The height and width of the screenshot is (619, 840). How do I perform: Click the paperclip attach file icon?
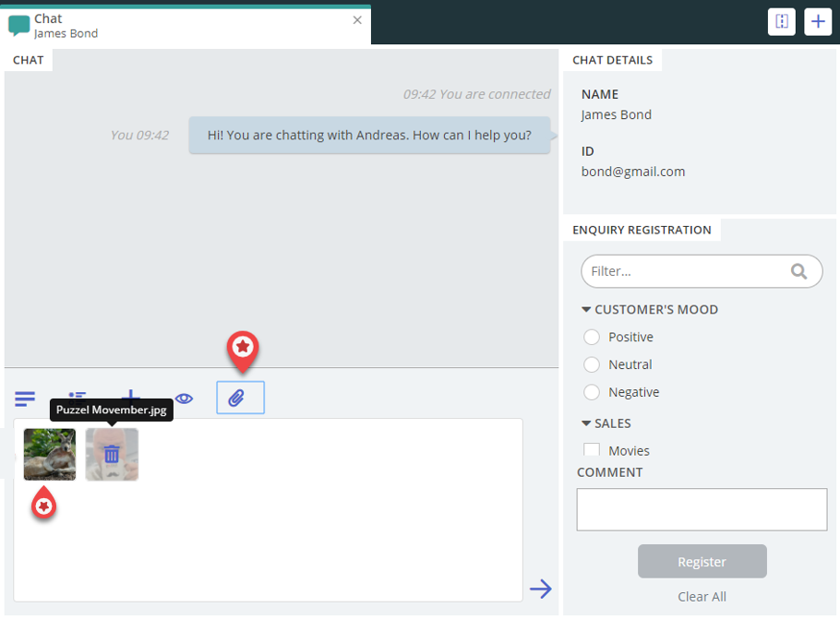[240, 398]
